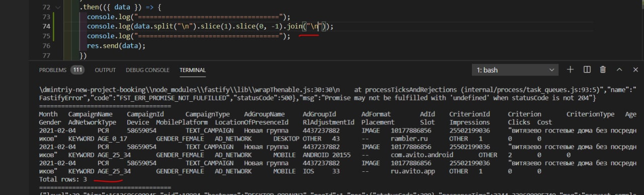Image resolution: width=644 pixels, height=195 pixels.
Task: Click 'Total rows: 3' in the terminal
Action: [x=63, y=179]
